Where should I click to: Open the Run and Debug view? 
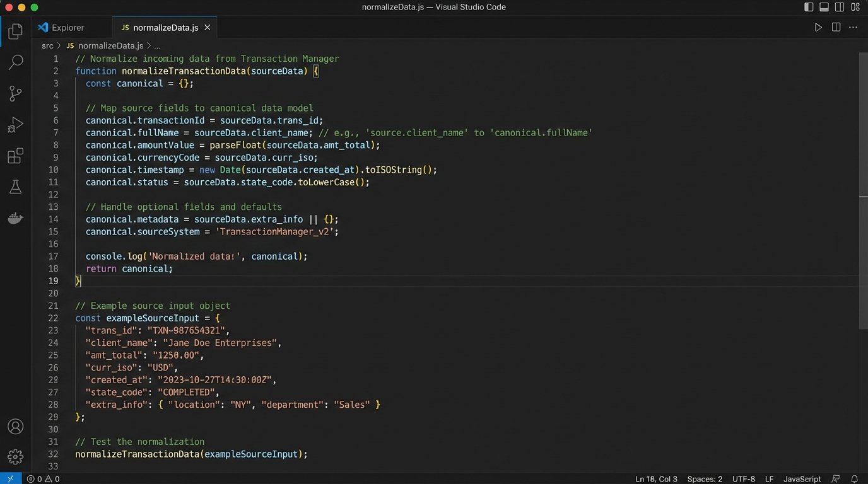coord(15,124)
